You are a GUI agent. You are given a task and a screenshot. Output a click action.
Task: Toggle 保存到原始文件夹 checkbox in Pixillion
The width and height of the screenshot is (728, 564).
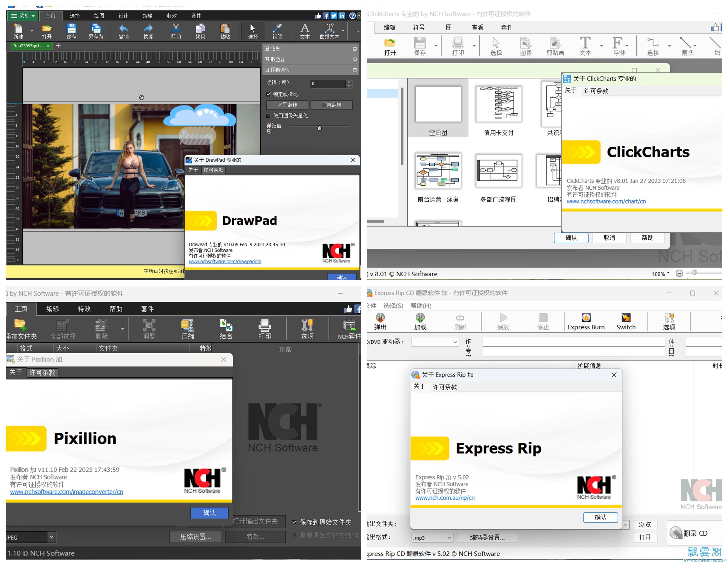tap(294, 522)
